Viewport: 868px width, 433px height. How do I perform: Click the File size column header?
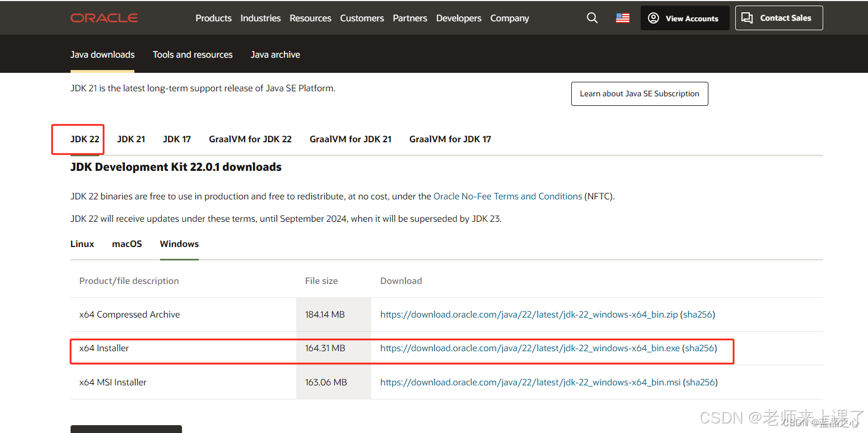[321, 281]
